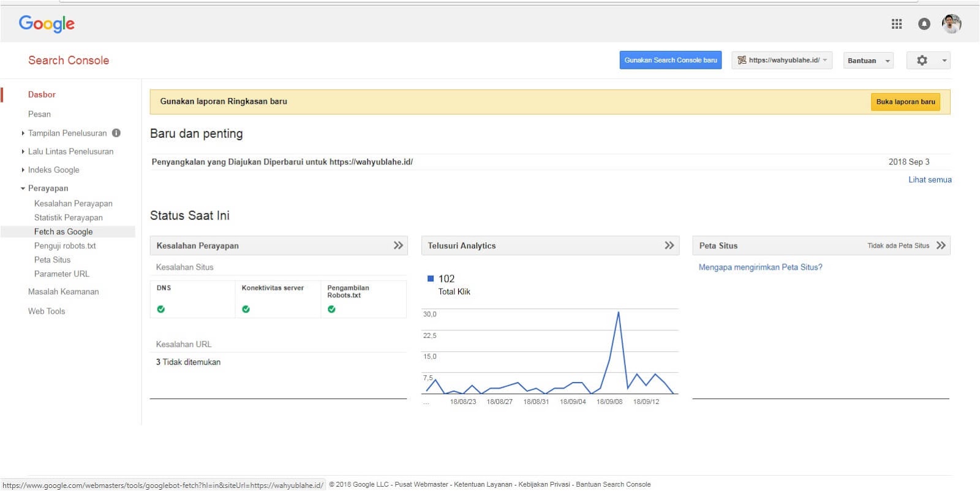980x491 pixels.
Task: Open Kesalahan Perayapan details double-arrow
Action: coord(398,245)
